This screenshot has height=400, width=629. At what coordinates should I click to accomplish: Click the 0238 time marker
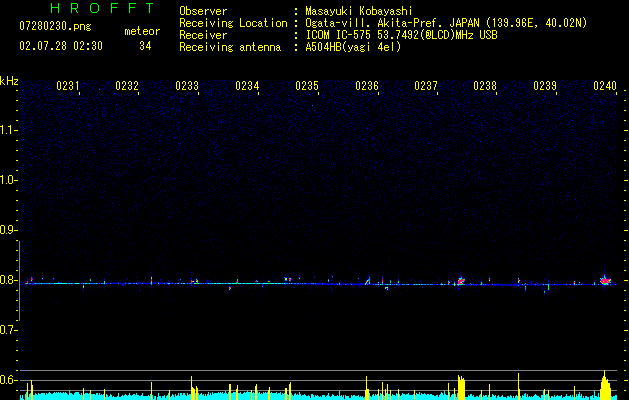[485, 86]
